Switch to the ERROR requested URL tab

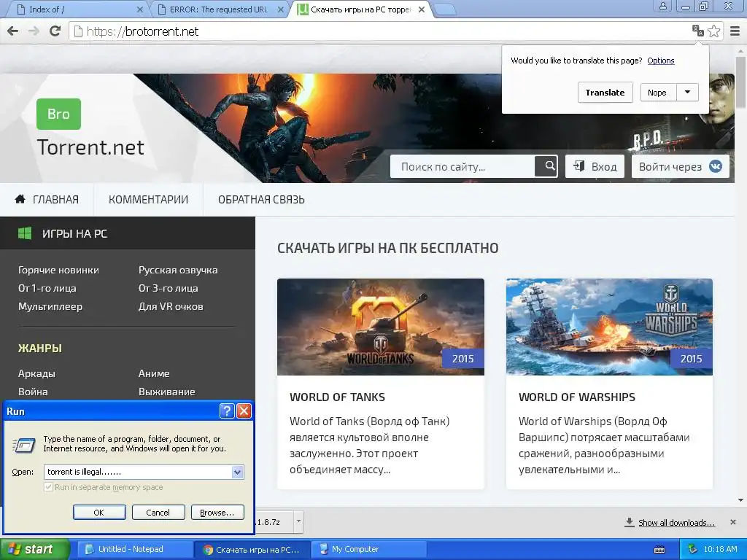[x=219, y=9]
